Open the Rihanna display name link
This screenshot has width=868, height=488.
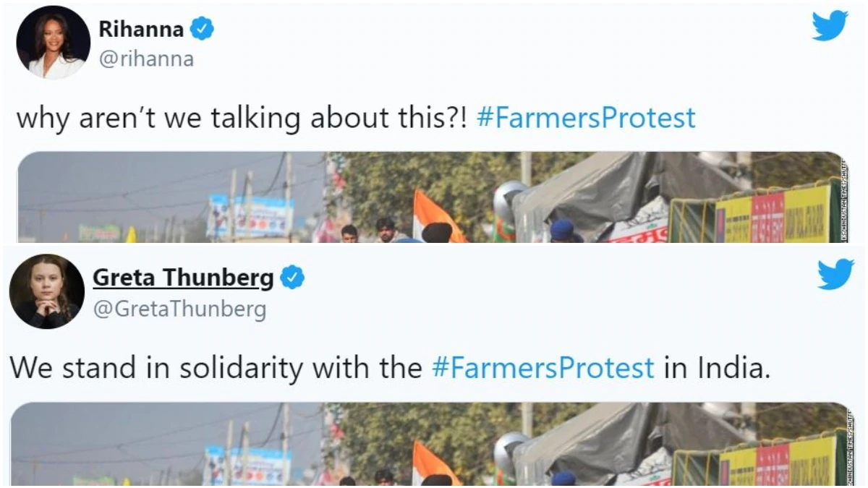click(141, 29)
